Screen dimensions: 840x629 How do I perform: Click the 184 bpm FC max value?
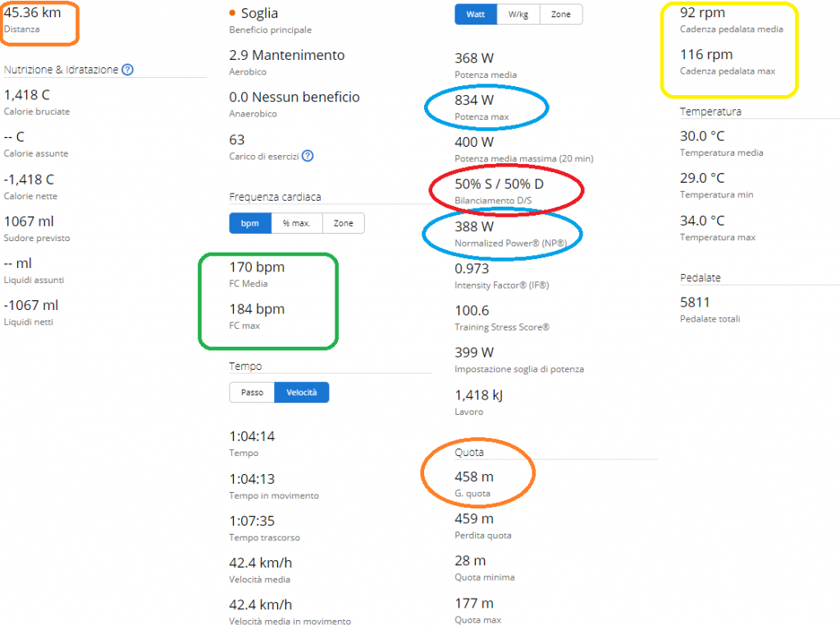(257, 309)
